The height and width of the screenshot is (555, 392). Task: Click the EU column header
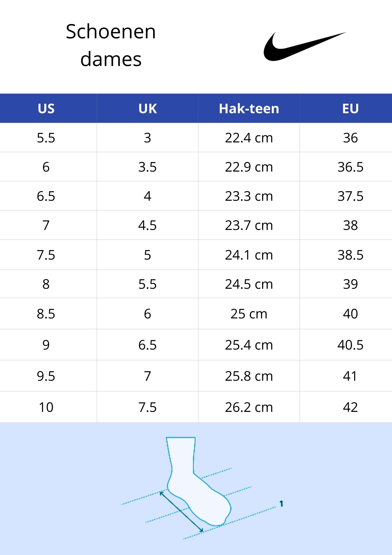coord(350,109)
